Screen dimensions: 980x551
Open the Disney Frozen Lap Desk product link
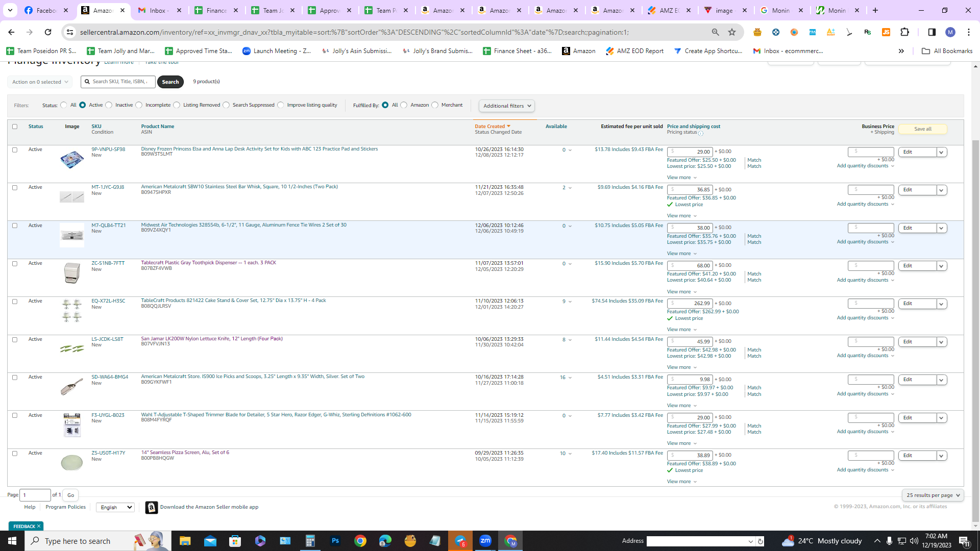(259, 149)
